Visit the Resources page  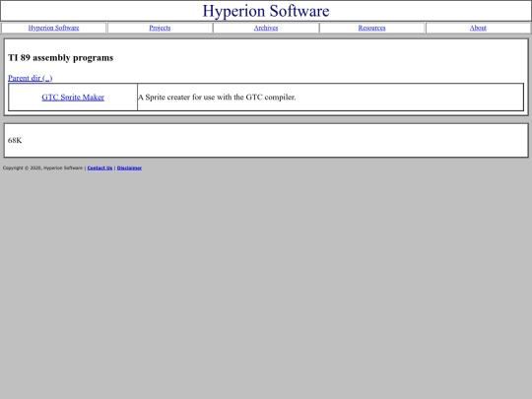point(371,28)
